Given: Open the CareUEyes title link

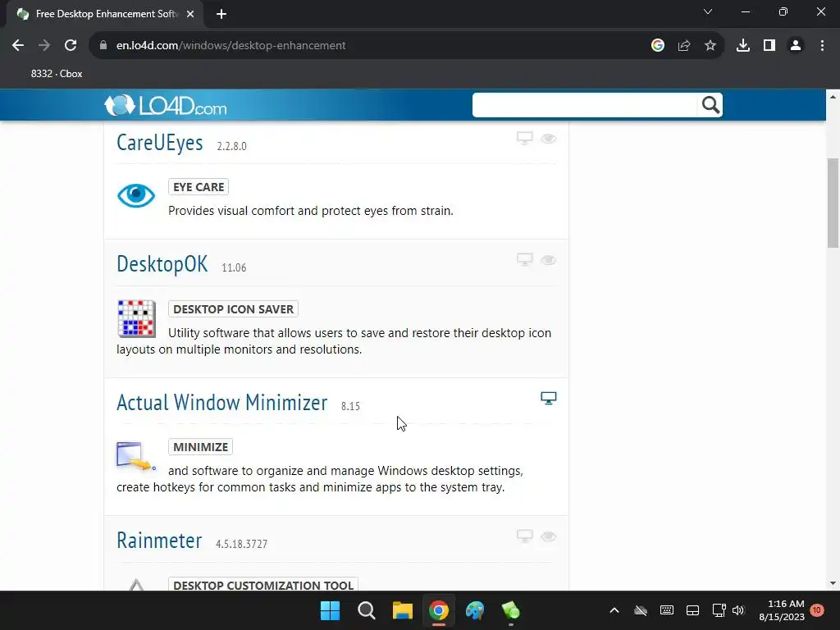Looking at the screenshot, I should pyautogui.click(x=160, y=143).
